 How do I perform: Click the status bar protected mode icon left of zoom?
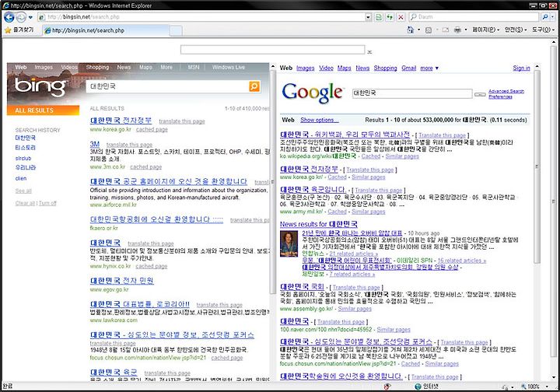(505, 387)
